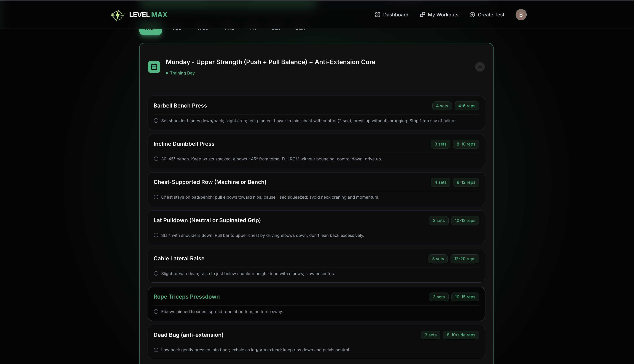Click the Monday Upper Strength heading
634x364 pixels.
(x=271, y=62)
